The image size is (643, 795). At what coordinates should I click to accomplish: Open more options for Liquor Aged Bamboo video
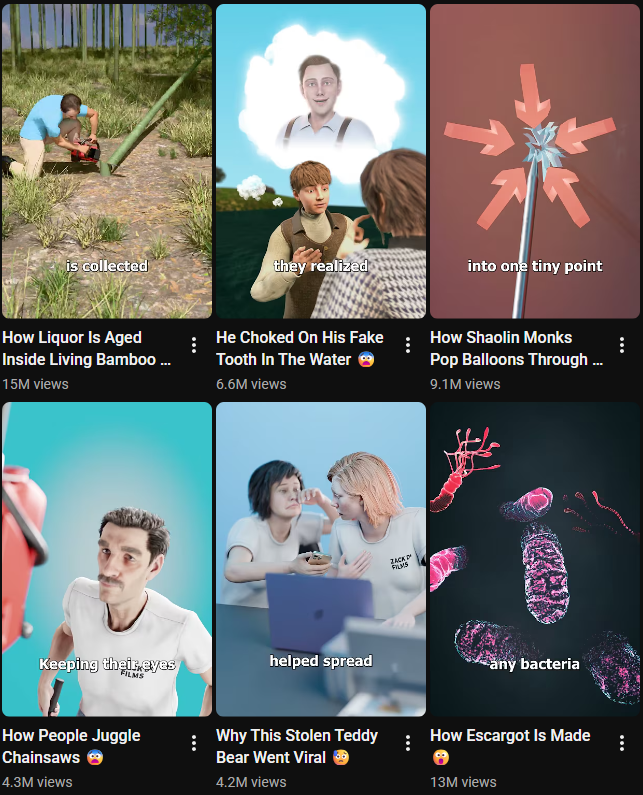point(194,345)
